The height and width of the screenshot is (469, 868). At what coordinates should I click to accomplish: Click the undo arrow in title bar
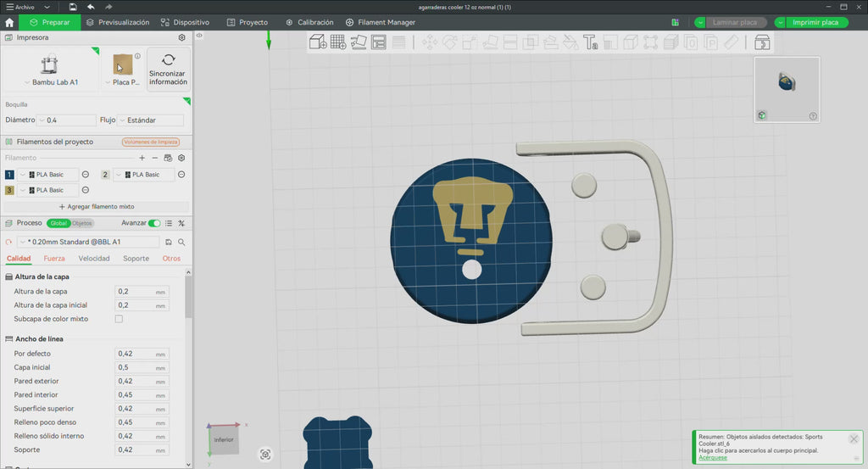[x=91, y=7]
